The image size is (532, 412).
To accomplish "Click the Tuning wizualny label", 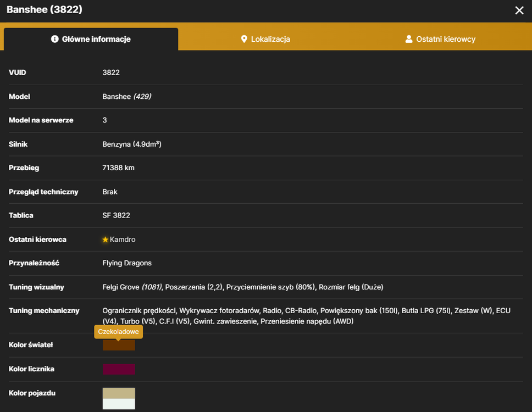I will pos(36,287).
